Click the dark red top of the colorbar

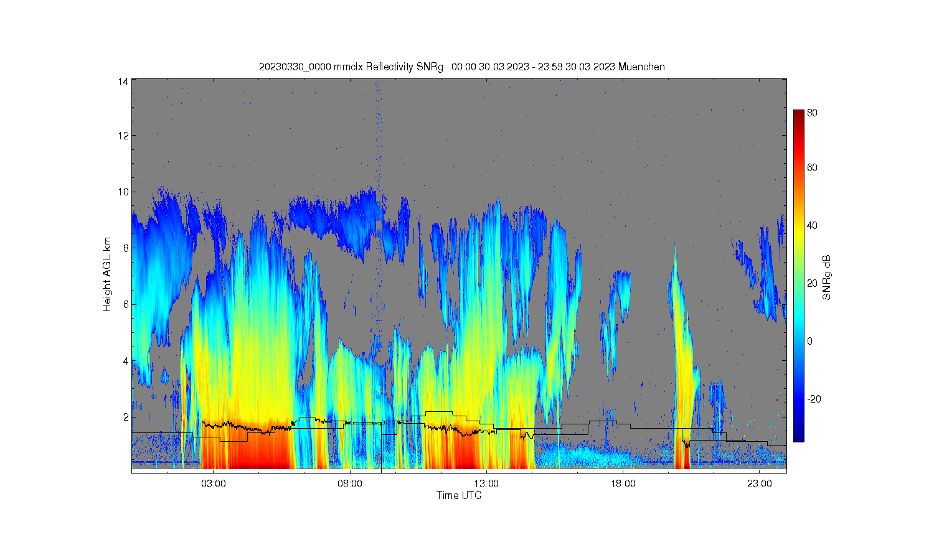tap(798, 114)
